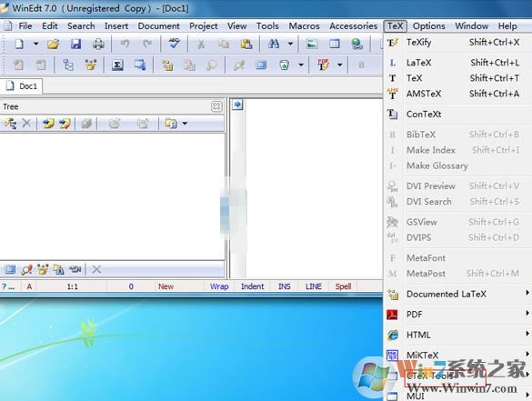Image resolution: width=532 pixels, height=401 pixels.
Task: Switch to the Doc1 document tab
Action: coord(22,86)
